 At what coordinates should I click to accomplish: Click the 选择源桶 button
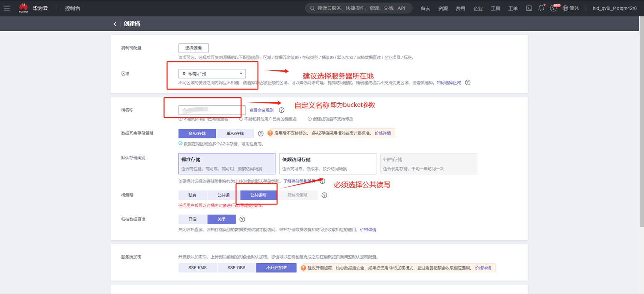pyautogui.click(x=193, y=48)
